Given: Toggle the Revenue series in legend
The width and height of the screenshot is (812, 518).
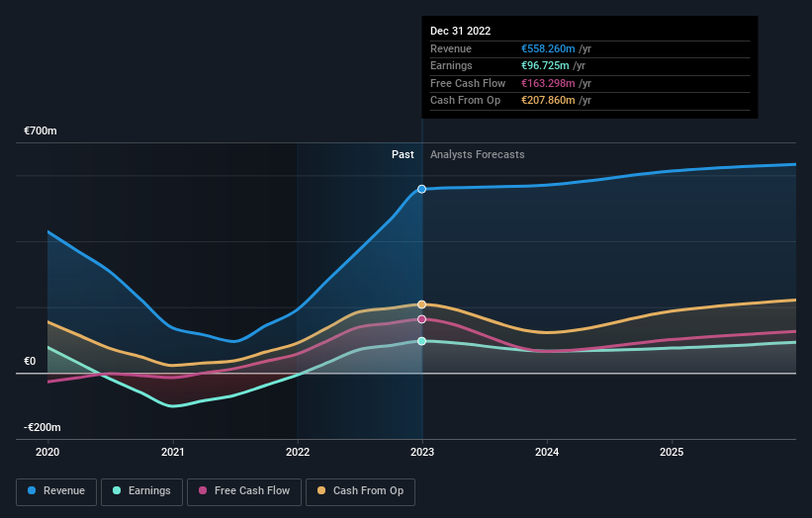Looking at the screenshot, I should [x=56, y=491].
